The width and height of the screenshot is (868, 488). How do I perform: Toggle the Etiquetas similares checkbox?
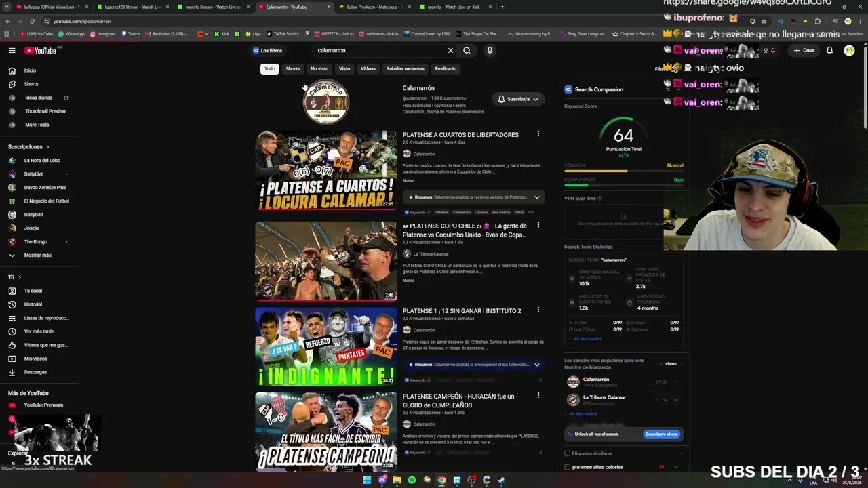tap(567, 453)
